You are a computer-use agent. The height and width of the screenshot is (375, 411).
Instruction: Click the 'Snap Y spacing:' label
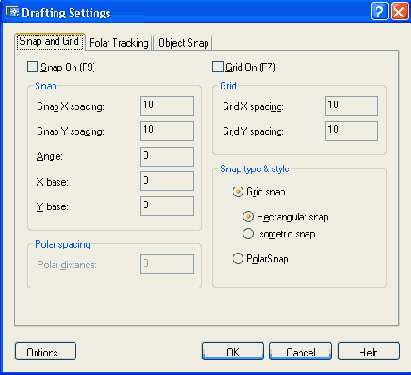71,132
